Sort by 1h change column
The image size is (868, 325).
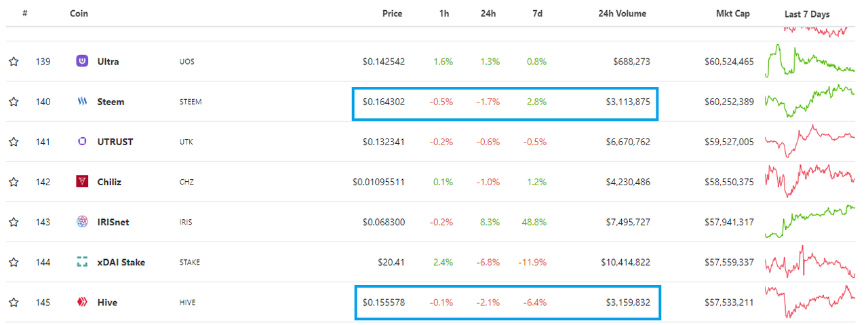pyautogui.click(x=444, y=14)
